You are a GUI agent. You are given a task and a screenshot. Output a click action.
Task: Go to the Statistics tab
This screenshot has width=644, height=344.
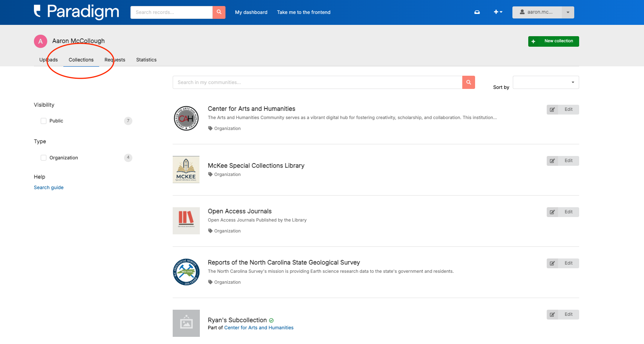point(146,60)
